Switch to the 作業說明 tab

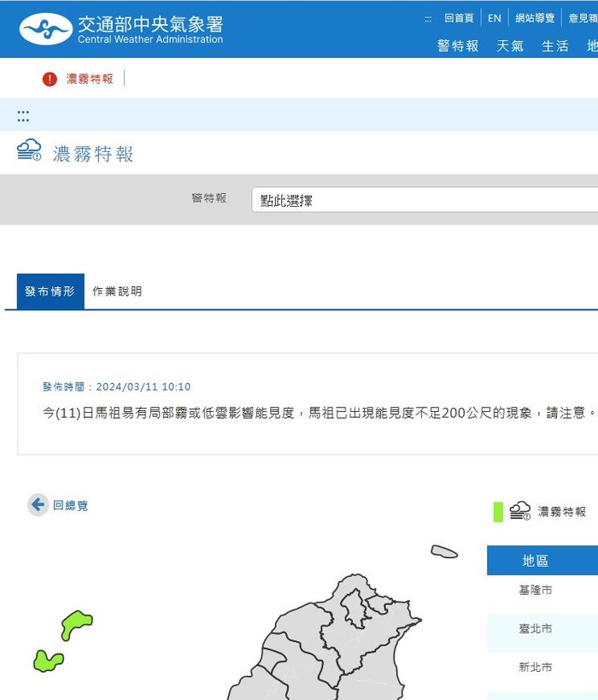[x=117, y=291]
